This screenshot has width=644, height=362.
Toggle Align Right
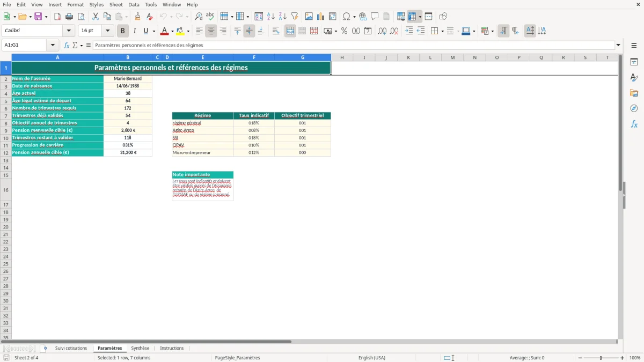pyautogui.click(x=223, y=31)
